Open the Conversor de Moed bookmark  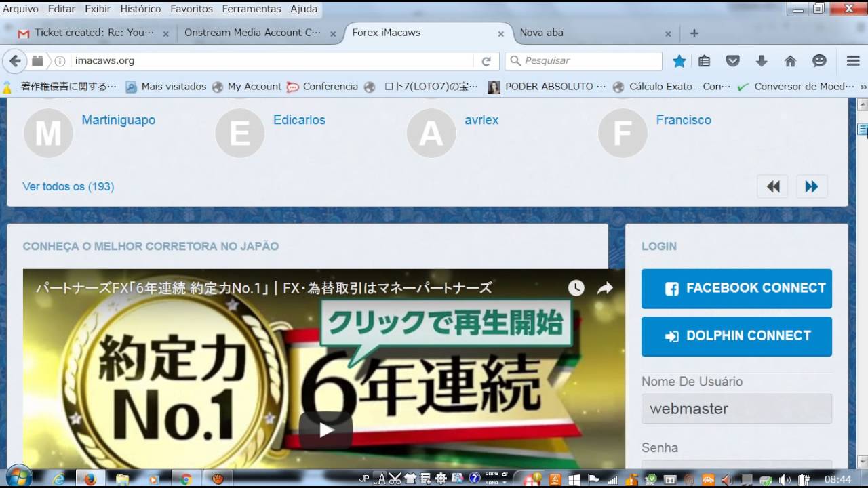point(797,87)
